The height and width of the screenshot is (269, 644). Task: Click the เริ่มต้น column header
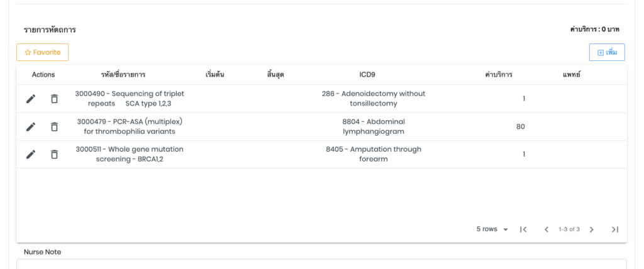214,75
